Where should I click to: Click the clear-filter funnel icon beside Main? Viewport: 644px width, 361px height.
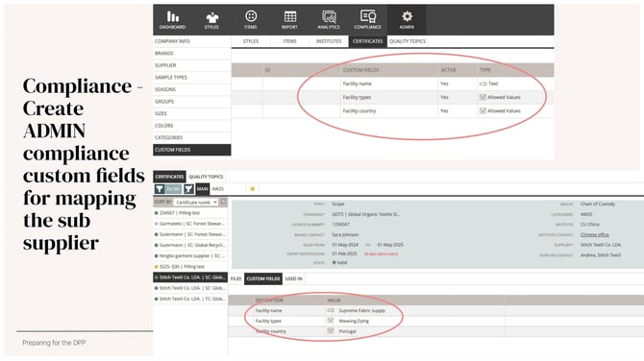188,189
